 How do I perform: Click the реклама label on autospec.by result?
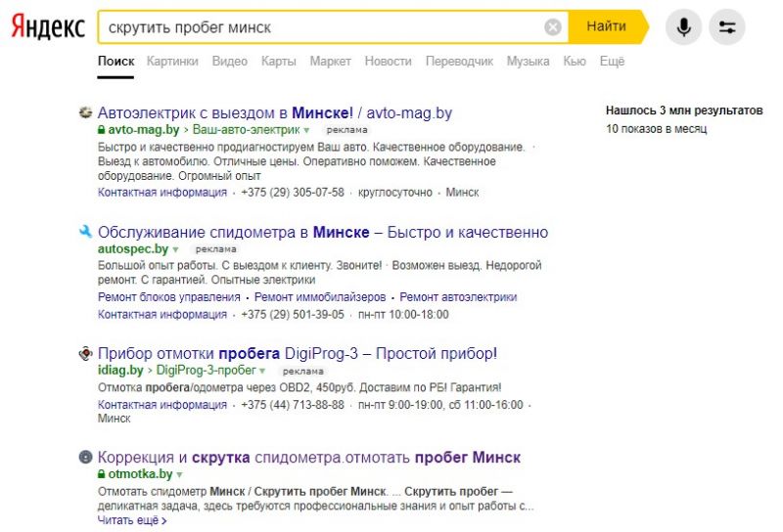point(215,249)
